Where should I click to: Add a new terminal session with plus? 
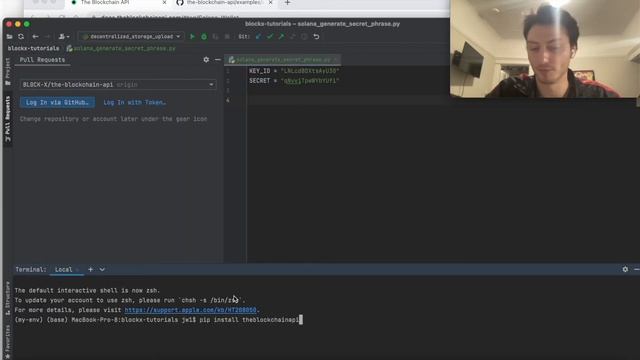click(91, 269)
